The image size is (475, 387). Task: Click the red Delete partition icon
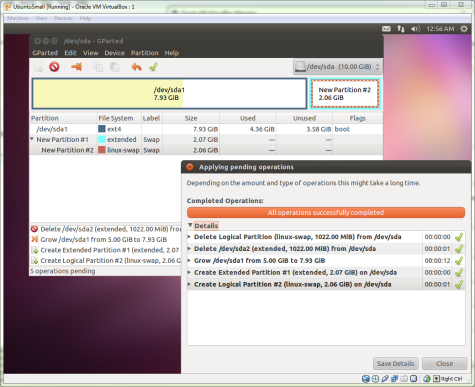point(54,67)
